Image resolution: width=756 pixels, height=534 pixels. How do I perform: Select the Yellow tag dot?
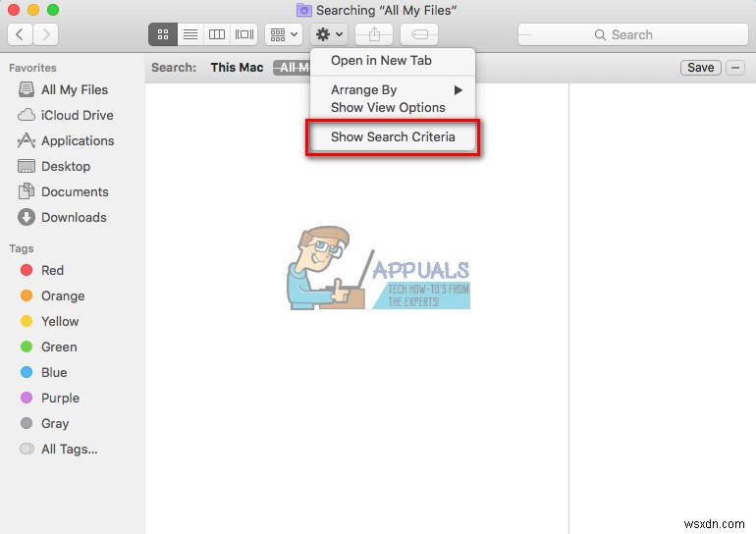[x=27, y=321]
